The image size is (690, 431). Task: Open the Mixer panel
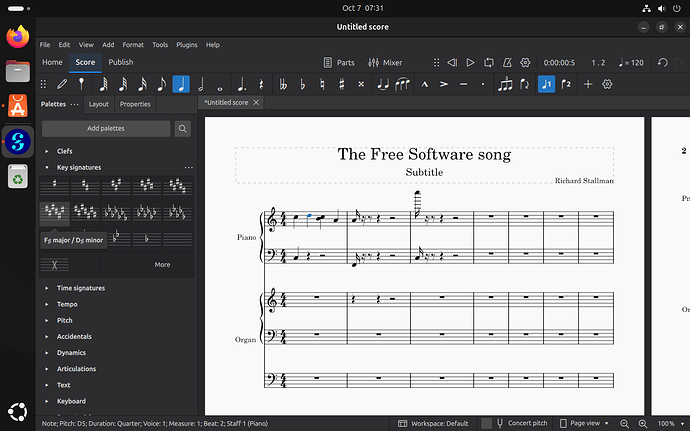coord(384,62)
